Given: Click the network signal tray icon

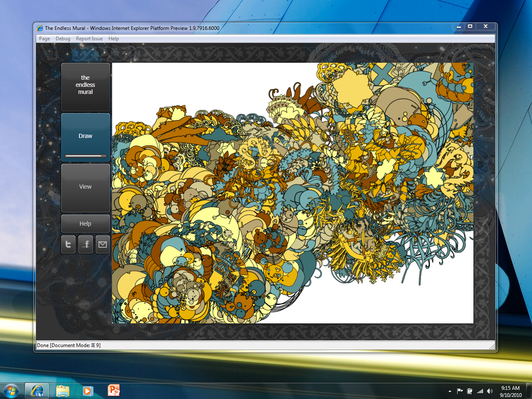Looking at the screenshot, I should [x=480, y=391].
